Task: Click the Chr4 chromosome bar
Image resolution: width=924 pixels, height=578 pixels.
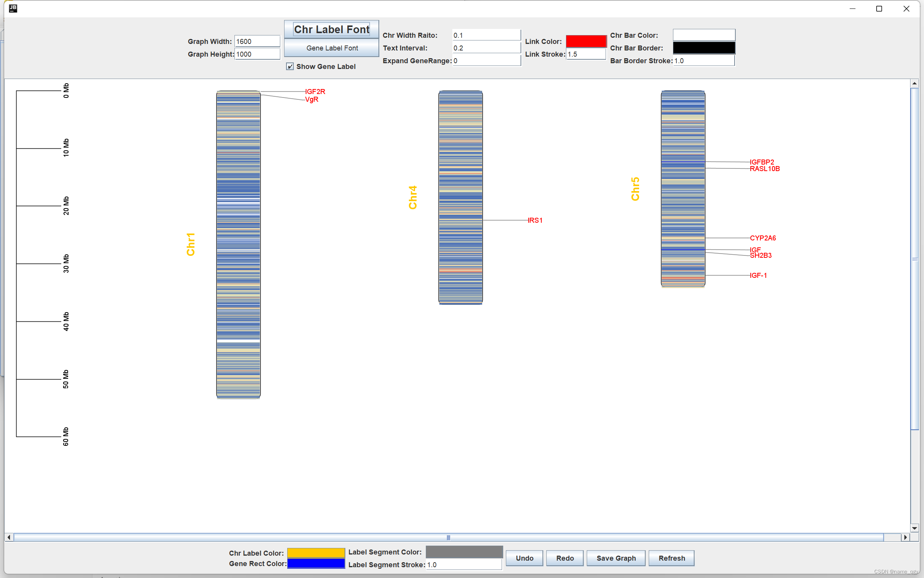Action: [x=460, y=197]
